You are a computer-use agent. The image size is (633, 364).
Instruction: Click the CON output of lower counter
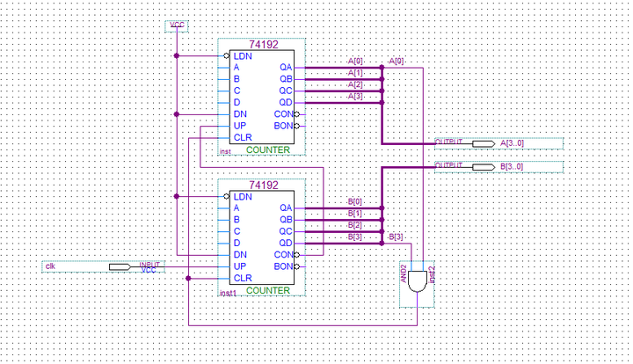(x=284, y=255)
